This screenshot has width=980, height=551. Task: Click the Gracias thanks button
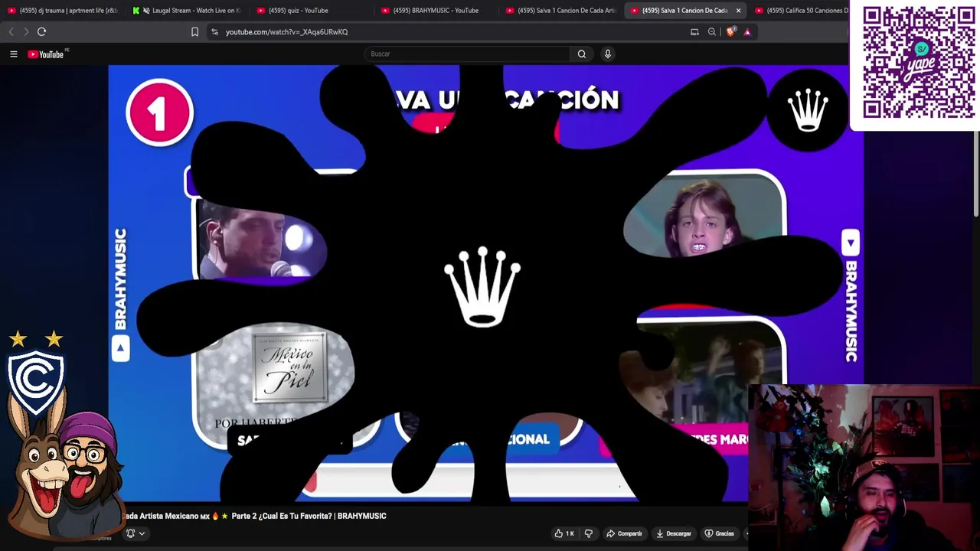tap(720, 533)
